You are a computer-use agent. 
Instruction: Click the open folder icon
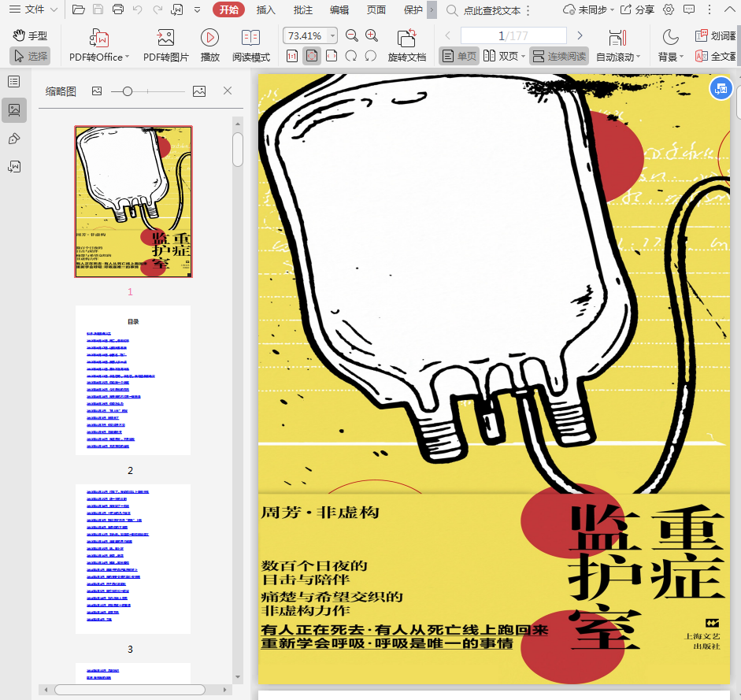click(79, 9)
